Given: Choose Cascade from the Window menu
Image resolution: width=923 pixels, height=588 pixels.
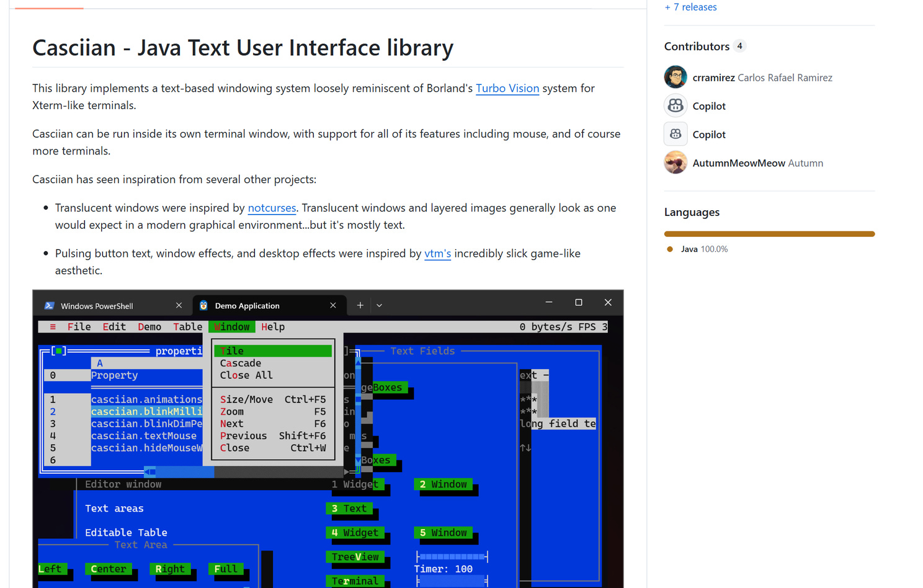Looking at the screenshot, I should [x=273, y=363].
